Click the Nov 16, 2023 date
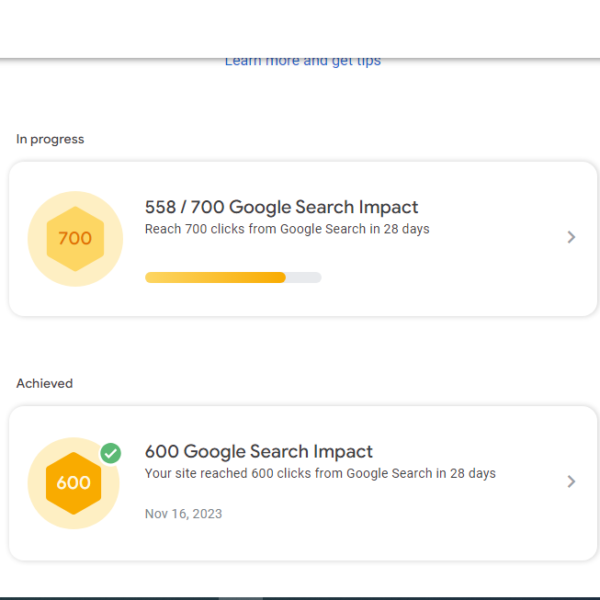The width and height of the screenshot is (600, 600). (183, 514)
